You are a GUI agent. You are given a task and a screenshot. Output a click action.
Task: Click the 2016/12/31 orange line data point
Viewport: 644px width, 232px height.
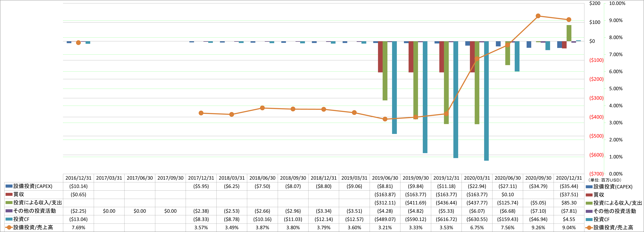tap(78, 43)
